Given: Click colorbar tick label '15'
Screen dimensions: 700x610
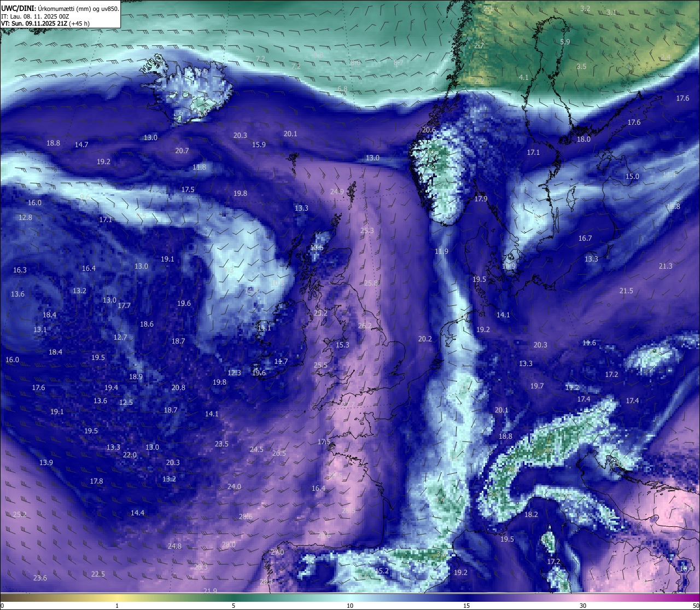Looking at the screenshot, I should 466,606.
